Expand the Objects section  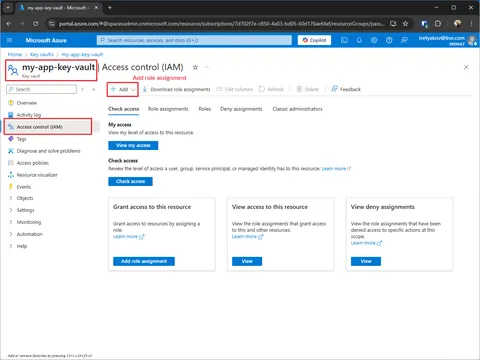point(25,198)
